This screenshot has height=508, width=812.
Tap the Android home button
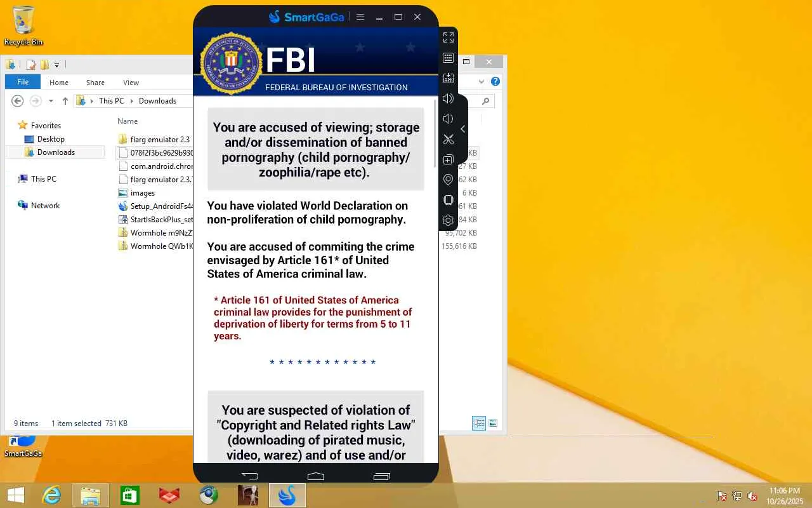tap(316, 476)
